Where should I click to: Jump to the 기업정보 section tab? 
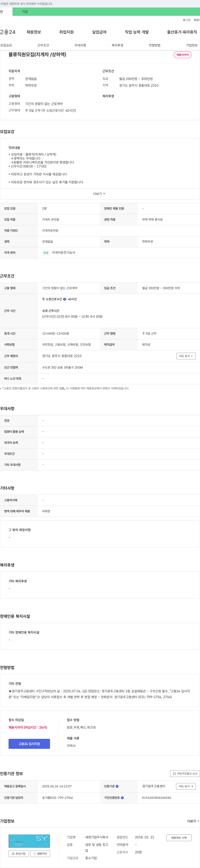point(192,45)
